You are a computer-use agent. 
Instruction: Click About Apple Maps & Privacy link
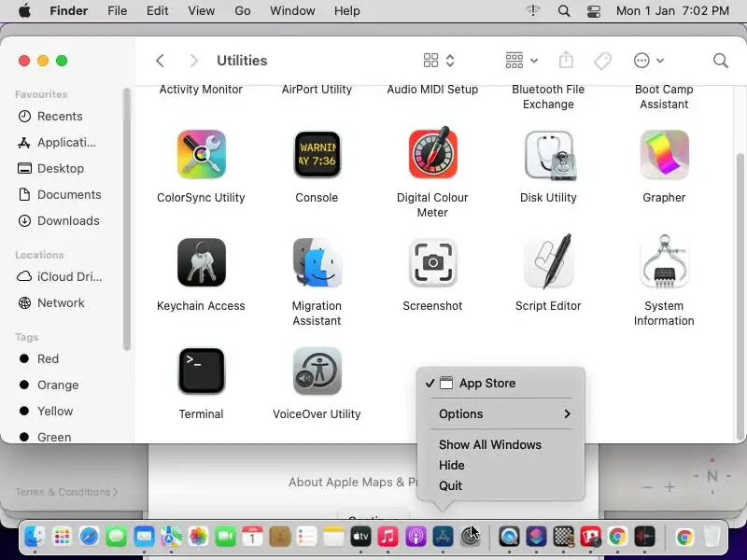[353, 483]
